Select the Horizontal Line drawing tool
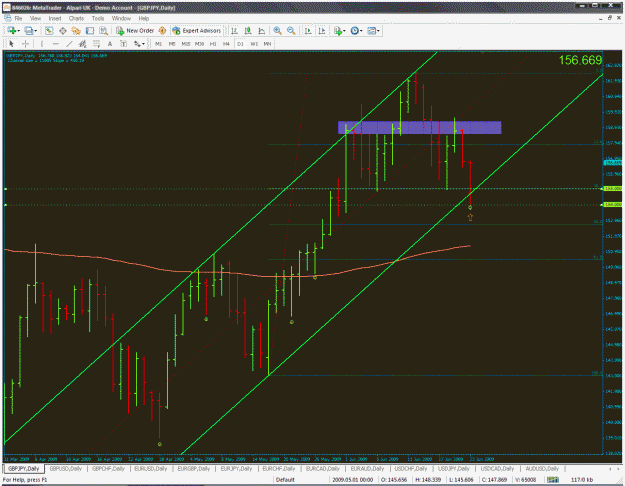This screenshot has width=625, height=486. tap(55, 44)
